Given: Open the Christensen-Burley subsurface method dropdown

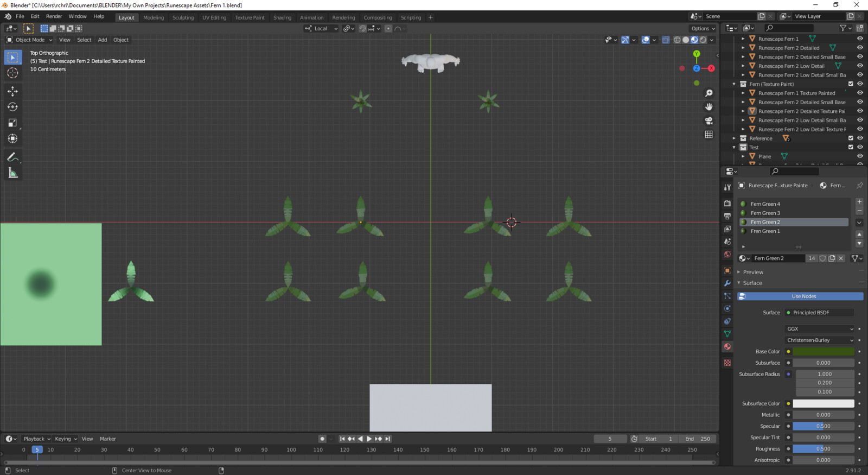Looking at the screenshot, I should click(820, 340).
